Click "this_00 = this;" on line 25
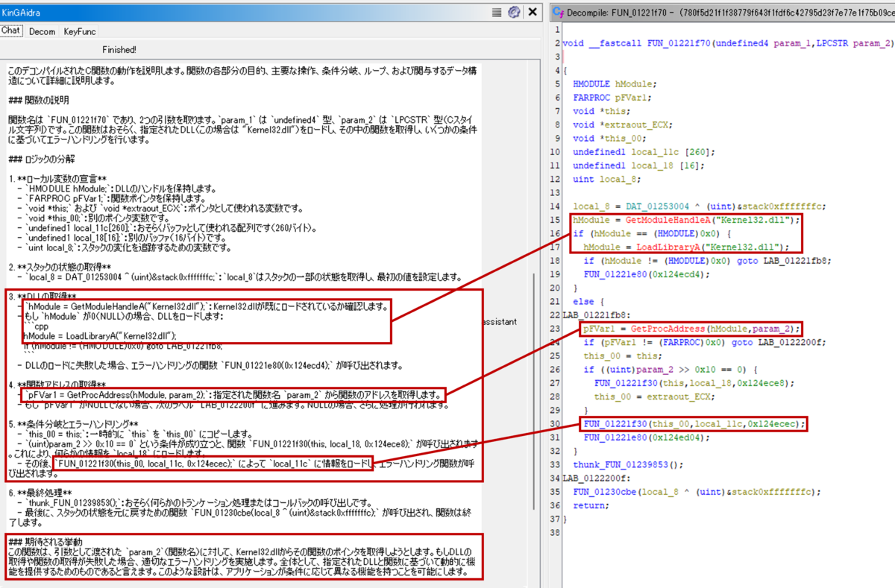Screen dimensions: 895x588 [x=622, y=356]
